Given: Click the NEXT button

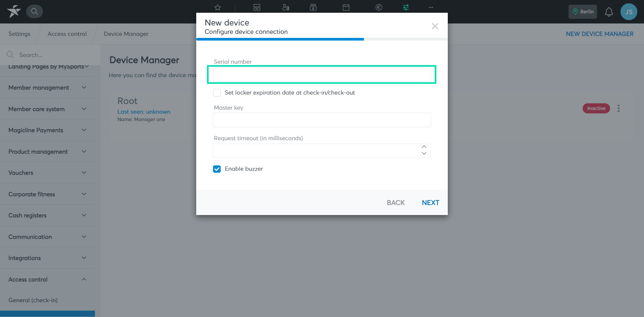Looking at the screenshot, I should pos(431,203).
